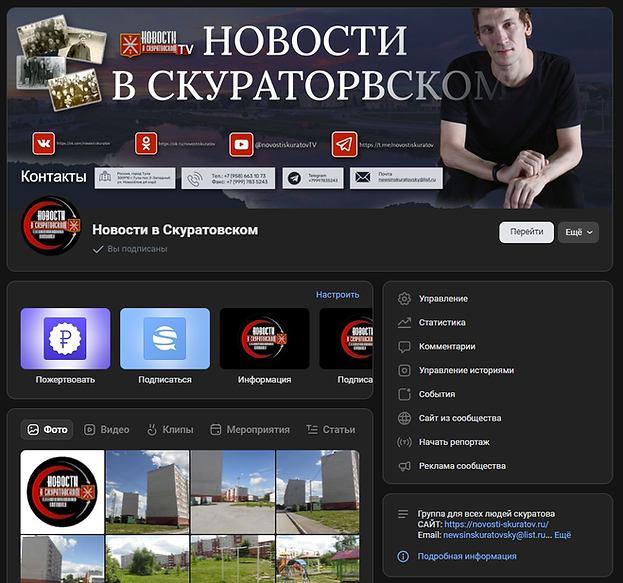
Task: Click the address contact card in banner
Action: (135, 178)
